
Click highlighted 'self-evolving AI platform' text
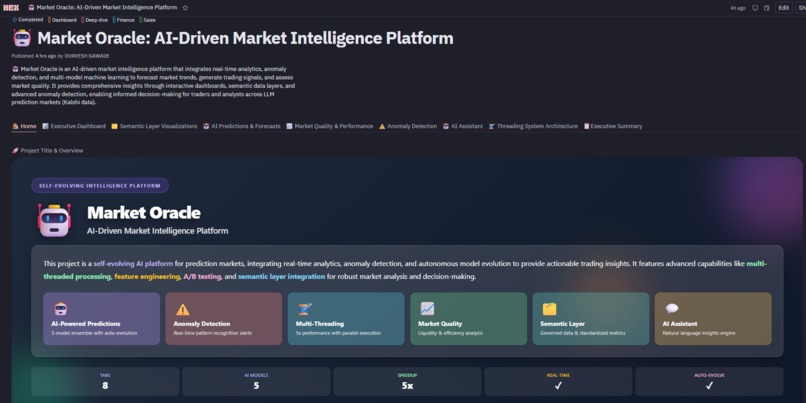(x=133, y=264)
